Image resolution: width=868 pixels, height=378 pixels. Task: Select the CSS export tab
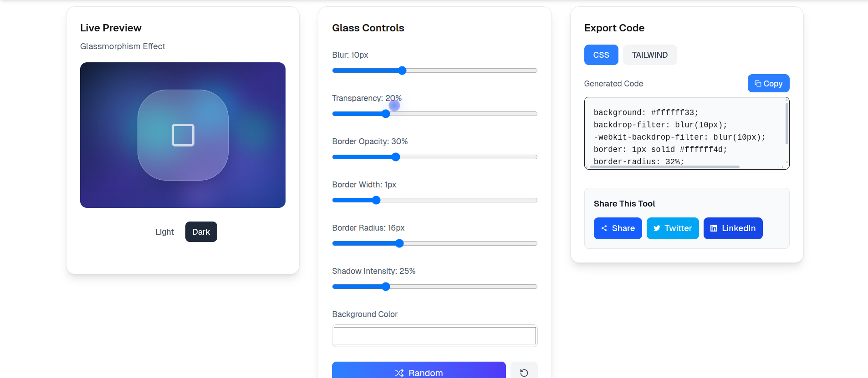(601, 55)
